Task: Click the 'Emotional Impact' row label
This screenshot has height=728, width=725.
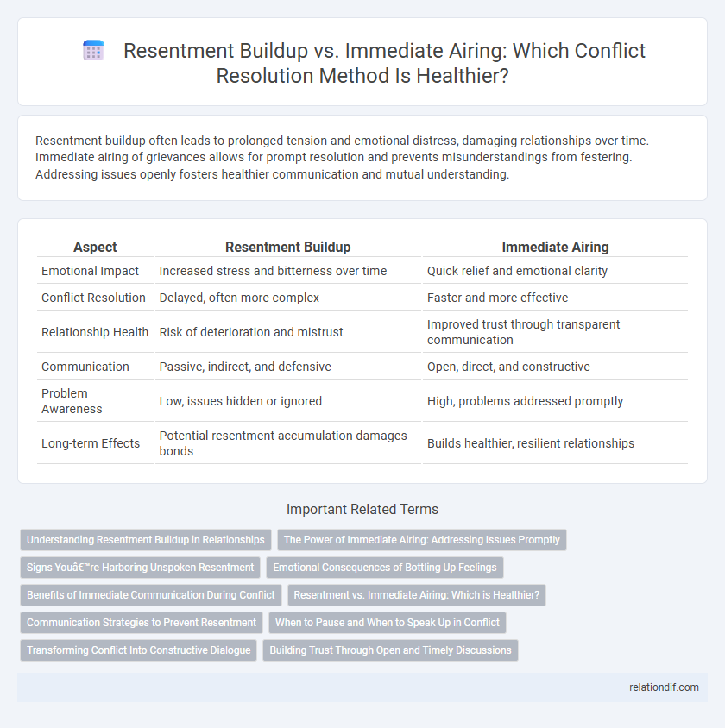Action: [x=90, y=271]
